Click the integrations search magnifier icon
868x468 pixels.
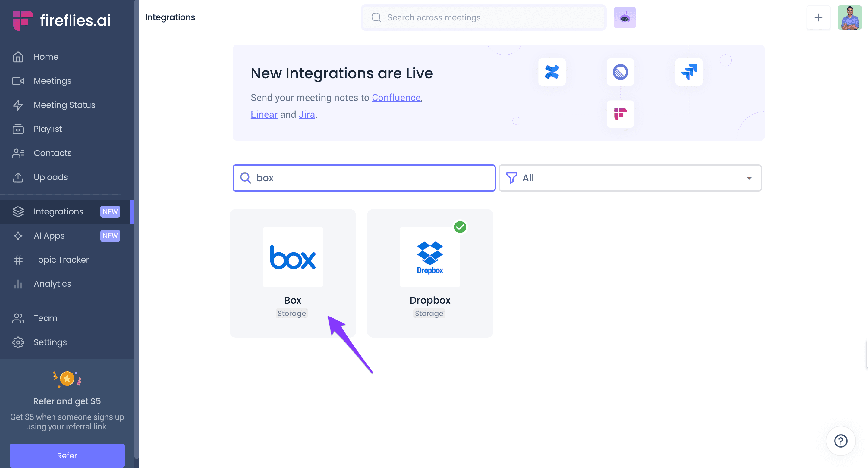point(245,178)
